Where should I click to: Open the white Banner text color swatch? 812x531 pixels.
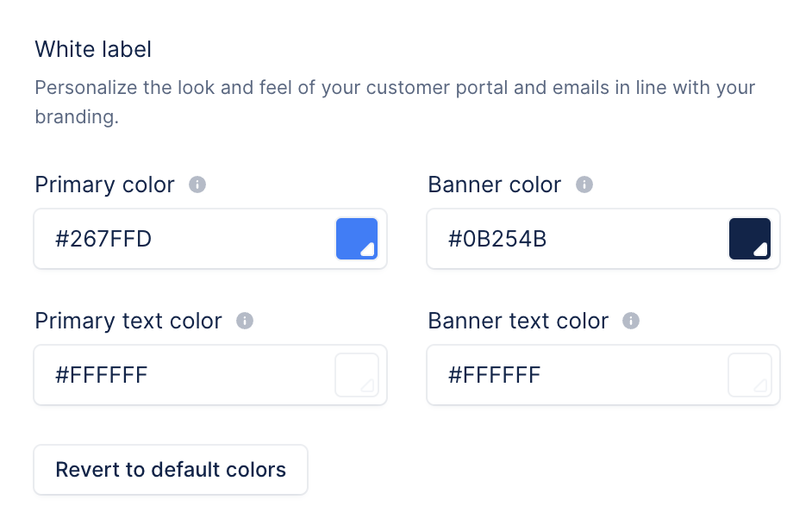pos(749,375)
